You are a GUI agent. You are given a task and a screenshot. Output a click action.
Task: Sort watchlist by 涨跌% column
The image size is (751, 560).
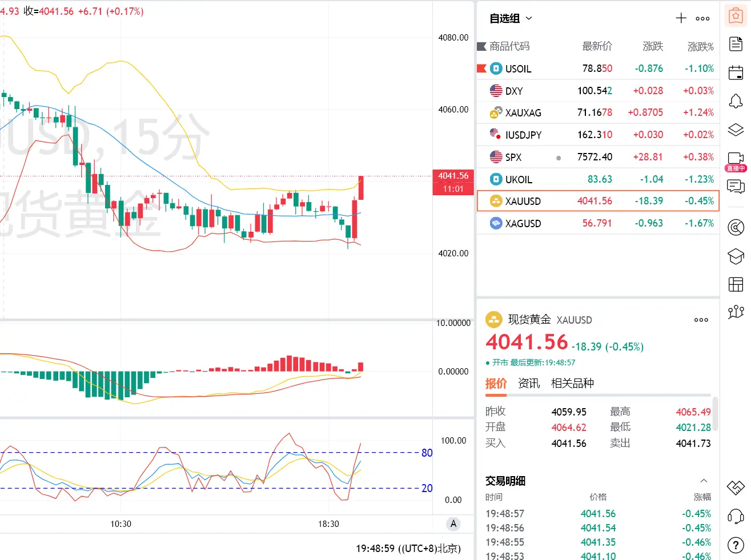(x=700, y=46)
